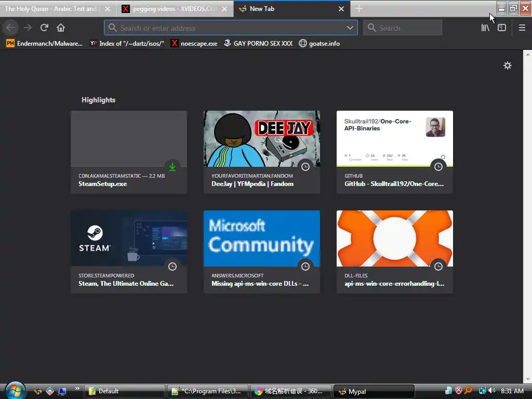Open Index of /~dartz/isos/ bookmark
This screenshot has width=532, height=399.
pyautogui.click(x=127, y=44)
